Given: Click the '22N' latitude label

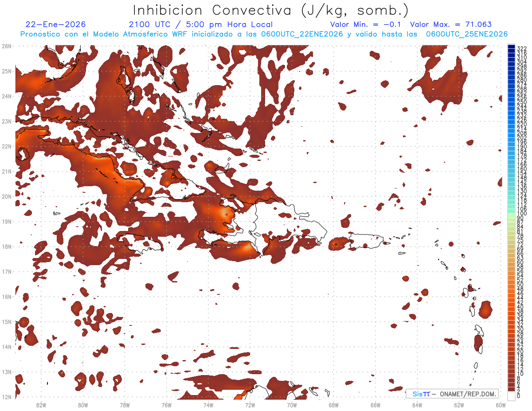Looking at the screenshot, I should 7,146.
